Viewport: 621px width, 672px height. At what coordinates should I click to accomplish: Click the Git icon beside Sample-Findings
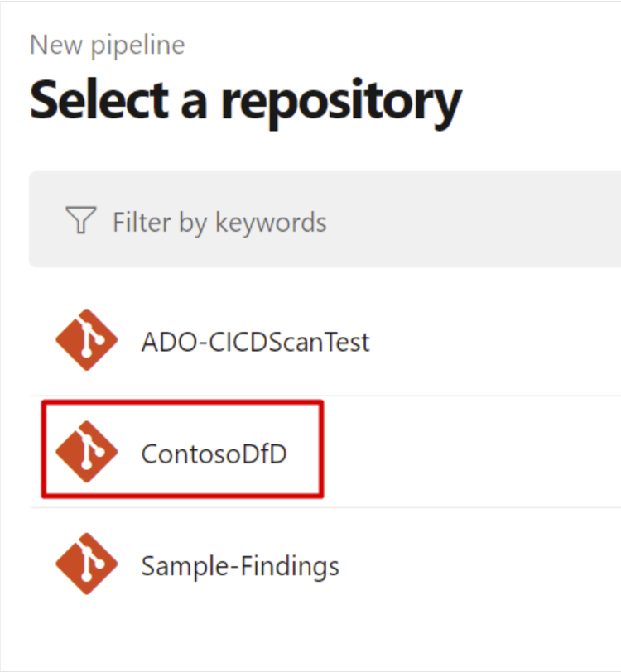(87, 564)
